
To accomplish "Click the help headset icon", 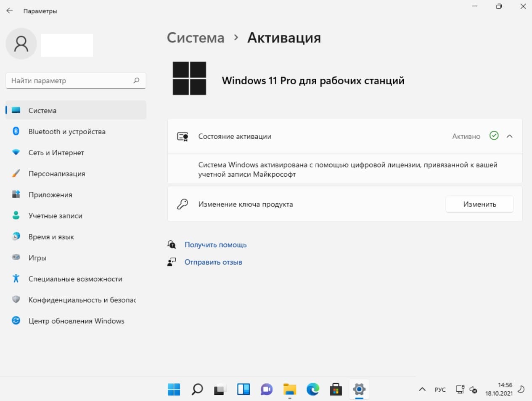I will [172, 244].
